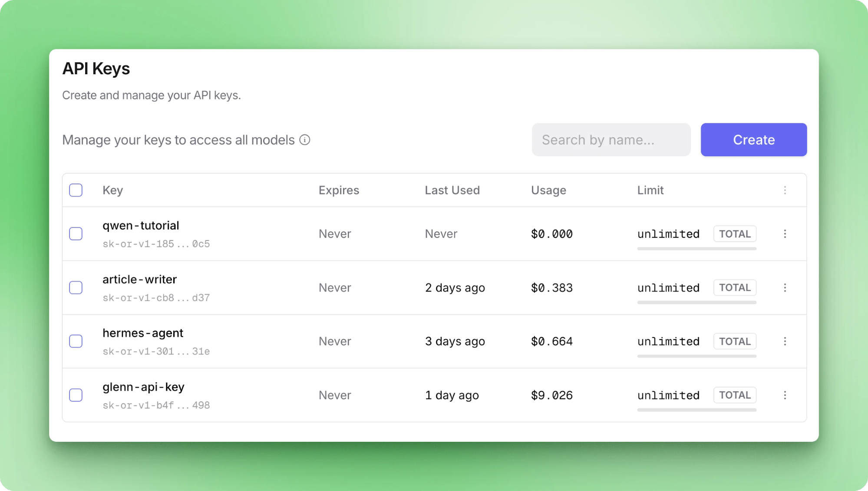Click 'Never' in qwen-tutorial's Last Used cell
Viewport: 868px width, 491px height.
point(441,234)
